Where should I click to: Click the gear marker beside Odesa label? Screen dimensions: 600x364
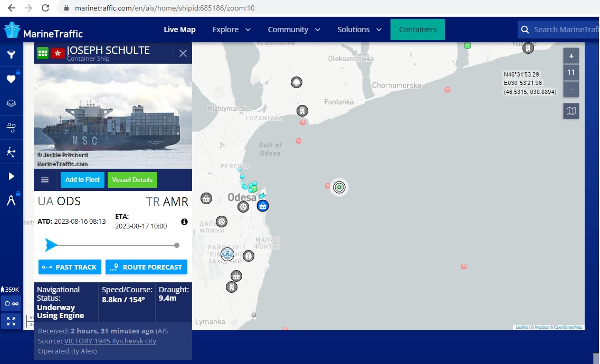coord(243,207)
